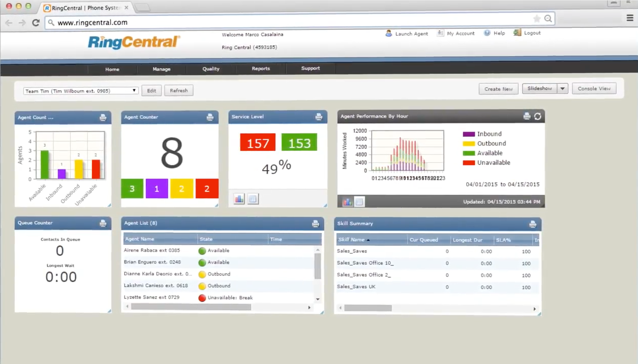Click the zoom magnifier in address bar

[548, 19]
